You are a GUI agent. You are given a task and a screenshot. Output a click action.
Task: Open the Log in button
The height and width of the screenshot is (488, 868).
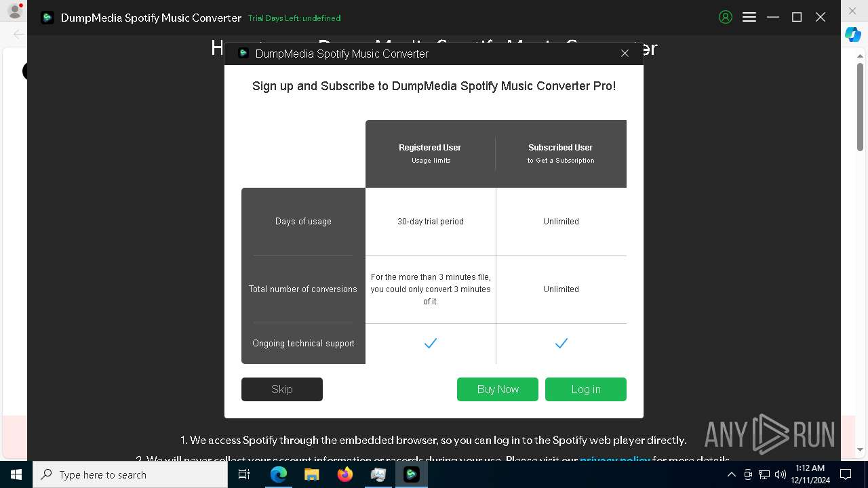(x=586, y=389)
